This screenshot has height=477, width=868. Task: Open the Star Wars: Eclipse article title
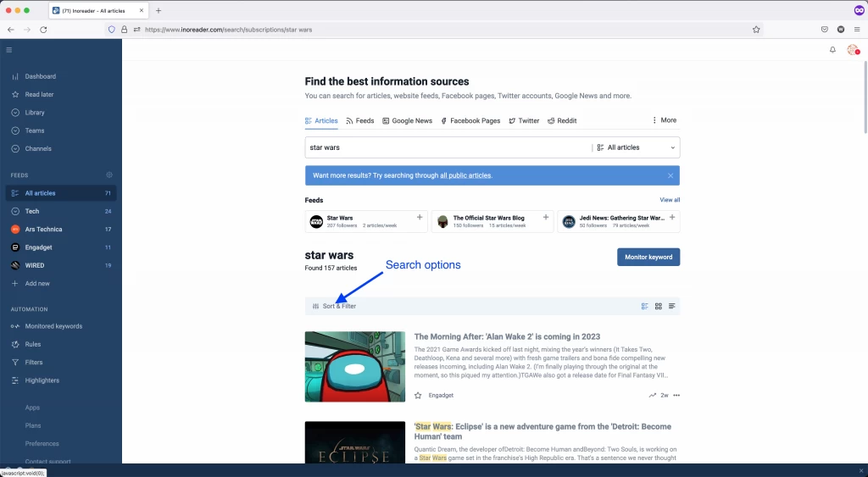coord(542,431)
